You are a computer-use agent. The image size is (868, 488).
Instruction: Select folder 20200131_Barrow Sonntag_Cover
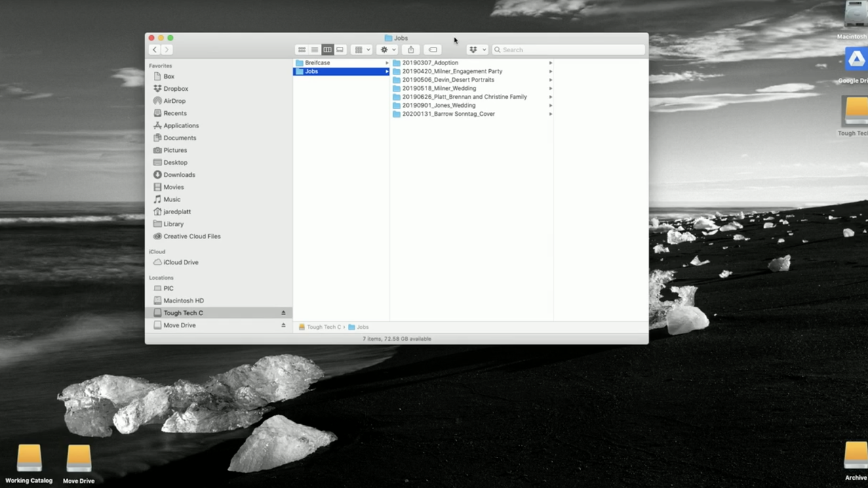pos(448,114)
